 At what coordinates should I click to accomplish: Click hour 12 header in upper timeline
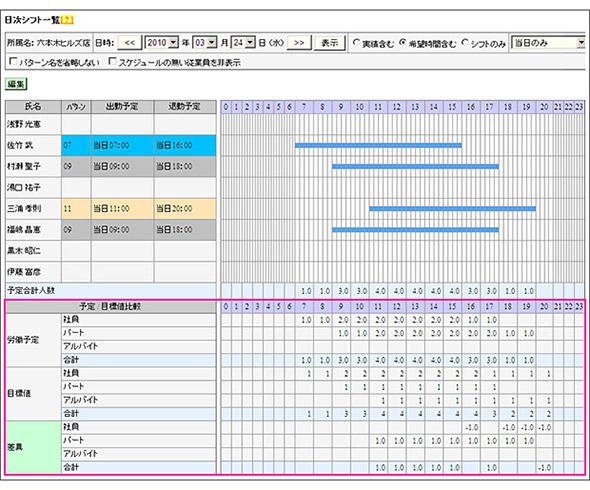point(397,107)
